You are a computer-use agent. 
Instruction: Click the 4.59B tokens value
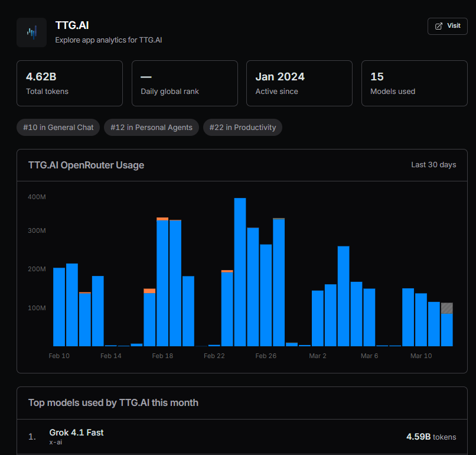(x=431, y=436)
